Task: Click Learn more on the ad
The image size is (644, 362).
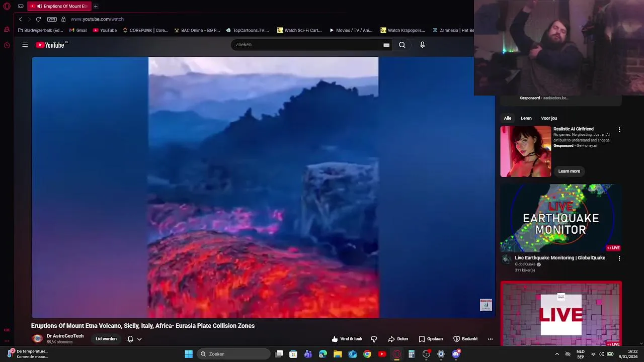Action: pyautogui.click(x=569, y=171)
